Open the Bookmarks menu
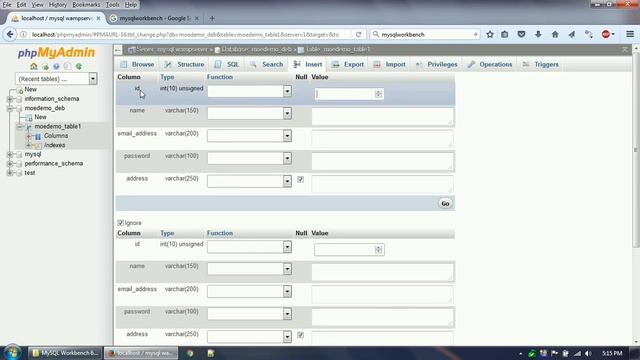 click(x=86, y=4)
